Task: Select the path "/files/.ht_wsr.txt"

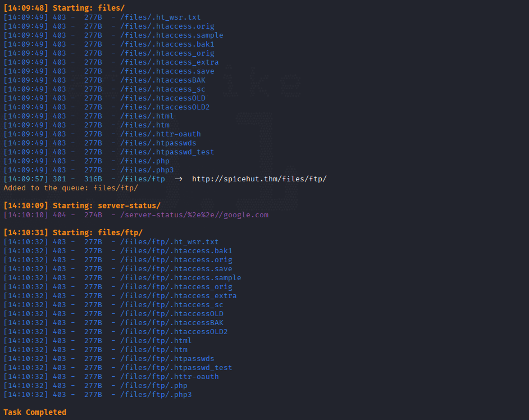Action: pyautogui.click(x=160, y=17)
